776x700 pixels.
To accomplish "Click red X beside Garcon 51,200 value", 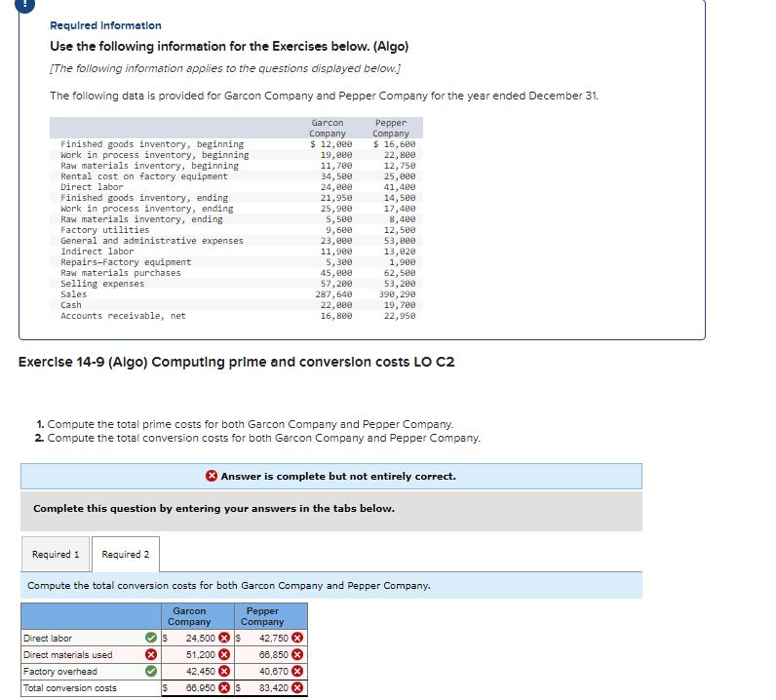I will click(224, 654).
